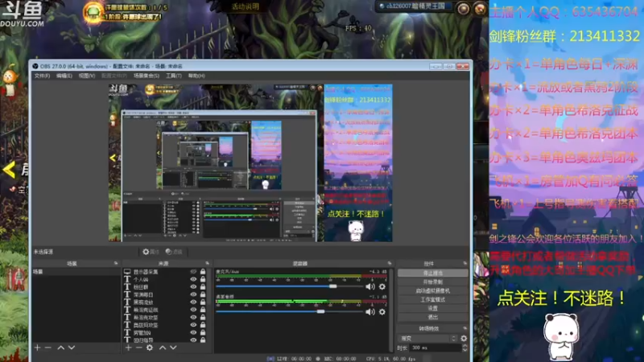Hide the 房管加Q text source
Image resolution: width=644 pixels, height=362 pixels.
pyautogui.click(x=193, y=332)
